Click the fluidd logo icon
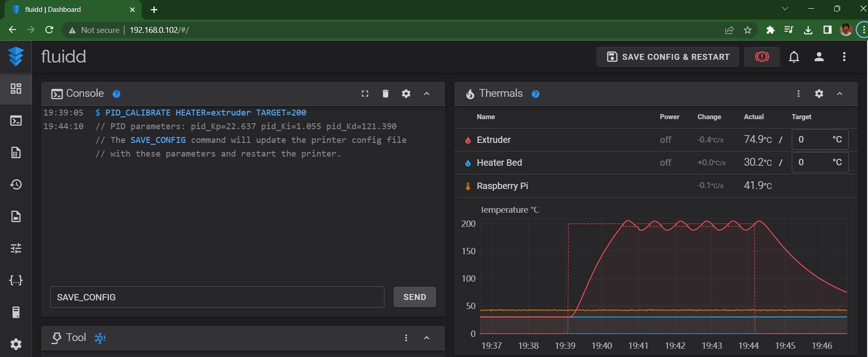 point(16,57)
